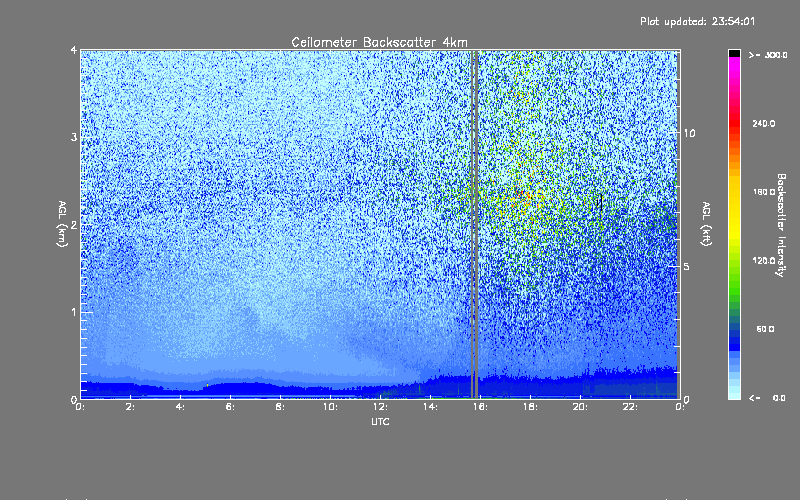Click the '10' kft tick on the right axis
The height and width of the screenshot is (500, 800).
tap(689, 133)
